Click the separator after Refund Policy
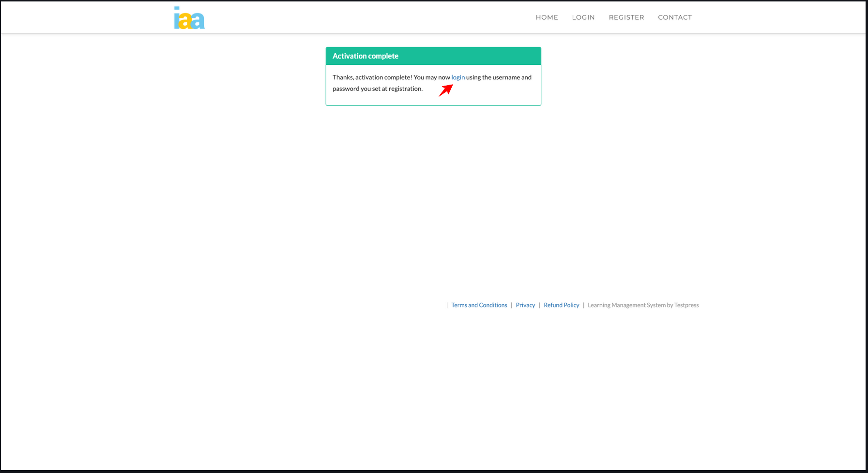 [x=583, y=305]
